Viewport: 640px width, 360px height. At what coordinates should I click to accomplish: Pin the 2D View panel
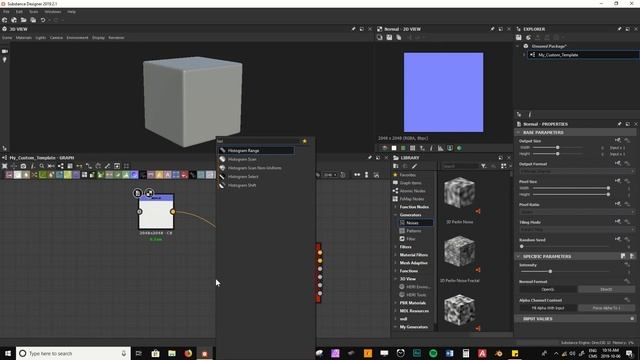(x=492, y=29)
